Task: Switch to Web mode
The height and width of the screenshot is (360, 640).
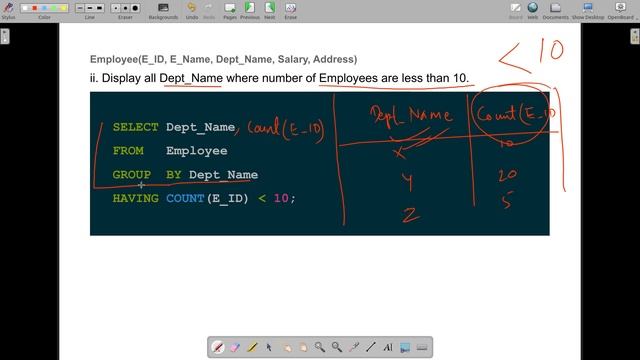Action: click(533, 10)
